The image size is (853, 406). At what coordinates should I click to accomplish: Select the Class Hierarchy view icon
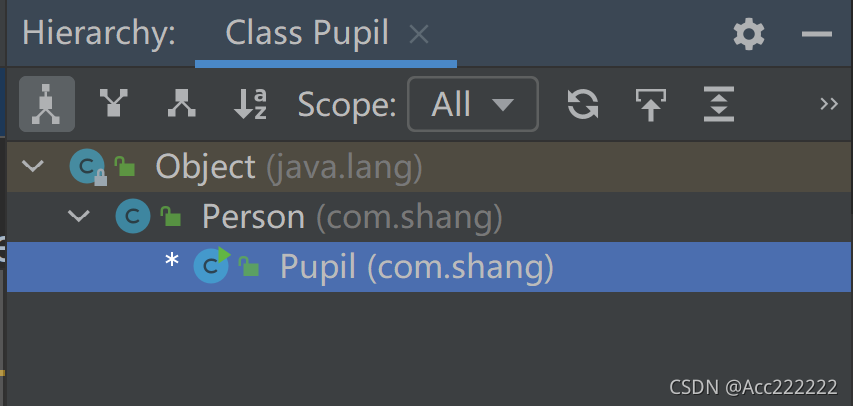coord(47,104)
